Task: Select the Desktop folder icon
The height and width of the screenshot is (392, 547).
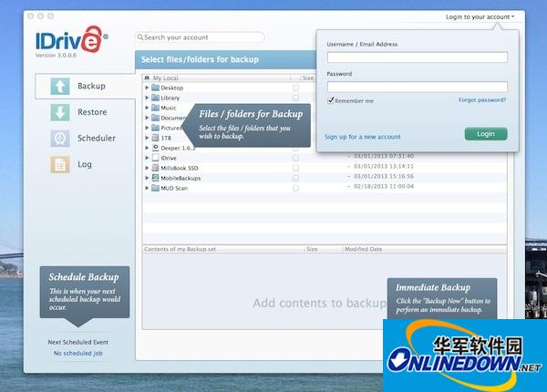Action: (x=155, y=88)
